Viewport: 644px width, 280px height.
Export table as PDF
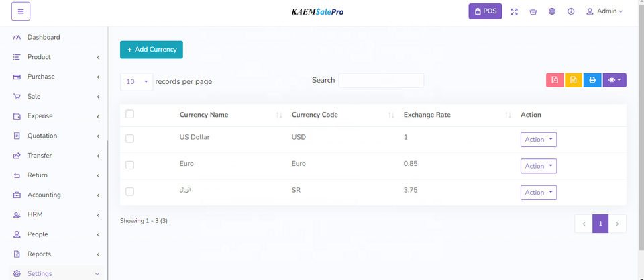pos(555,80)
